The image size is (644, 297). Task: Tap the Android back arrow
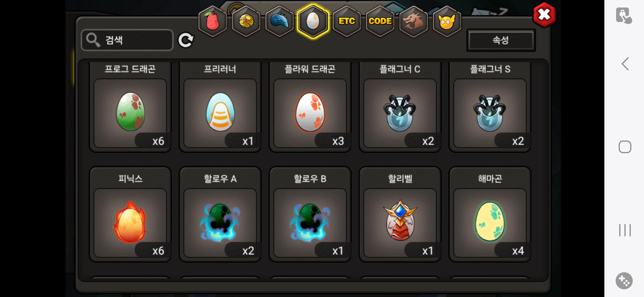click(x=625, y=64)
